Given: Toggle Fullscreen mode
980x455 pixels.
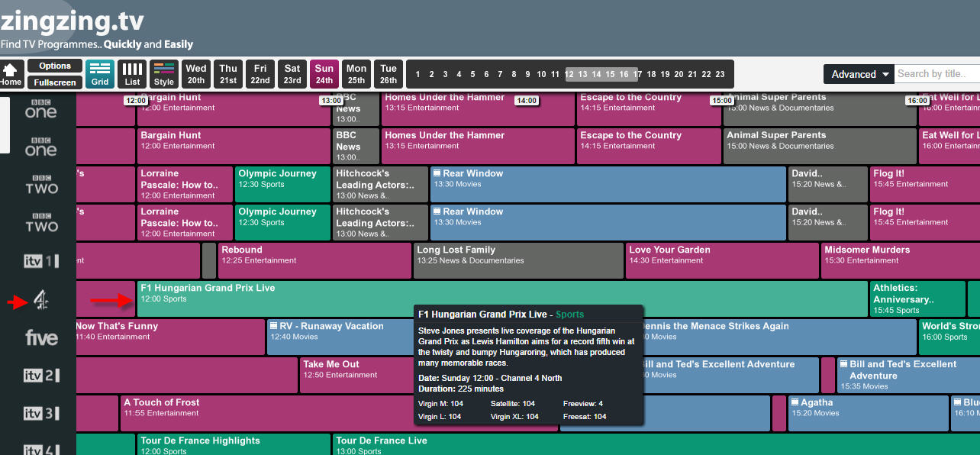Looking at the screenshot, I should (55, 82).
